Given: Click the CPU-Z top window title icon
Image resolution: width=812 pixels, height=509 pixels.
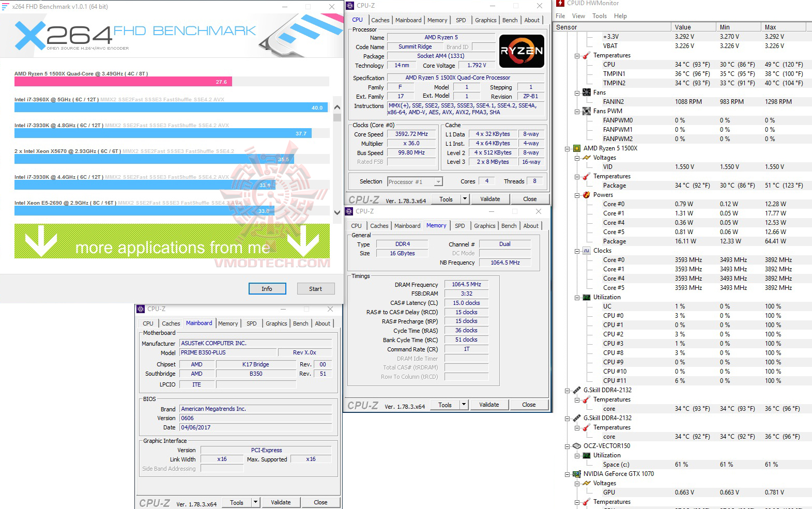Looking at the screenshot, I should (350, 6).
